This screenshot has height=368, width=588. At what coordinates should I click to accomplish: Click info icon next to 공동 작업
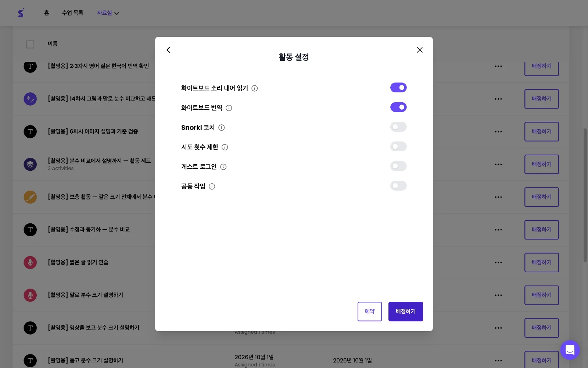tap(212, 187)
